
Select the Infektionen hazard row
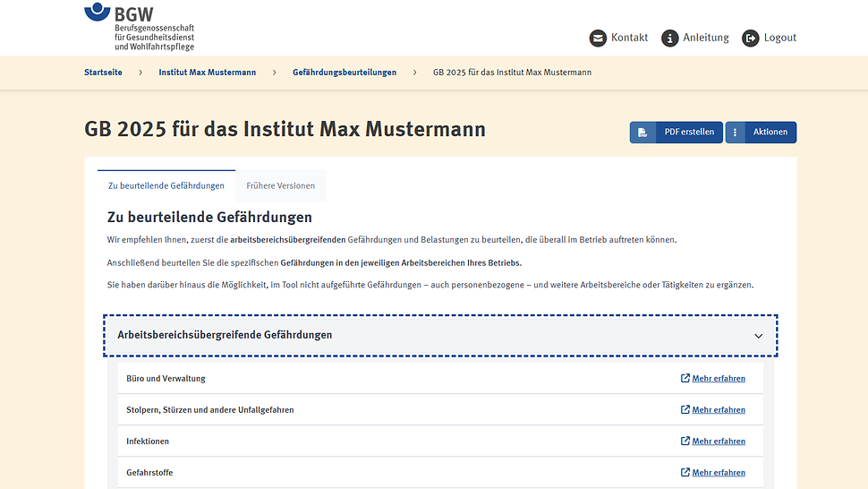tap(148, 442)
